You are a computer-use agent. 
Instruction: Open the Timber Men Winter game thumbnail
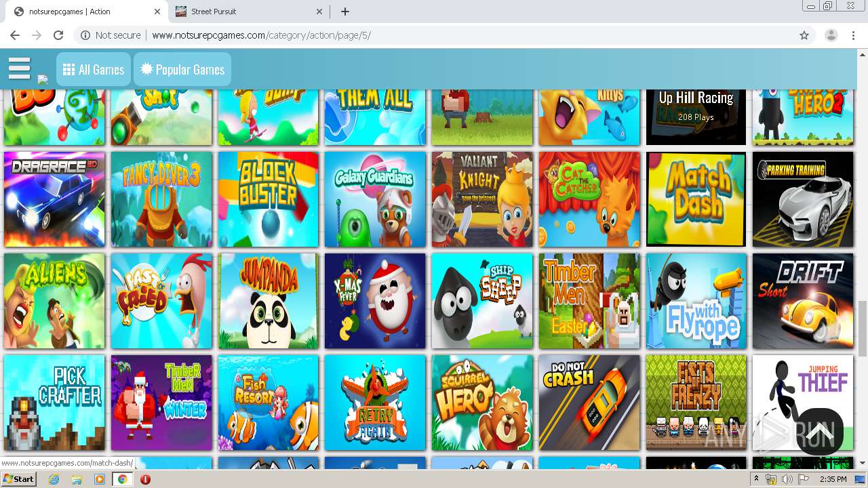pyautogui.click(x=161, y=403)
